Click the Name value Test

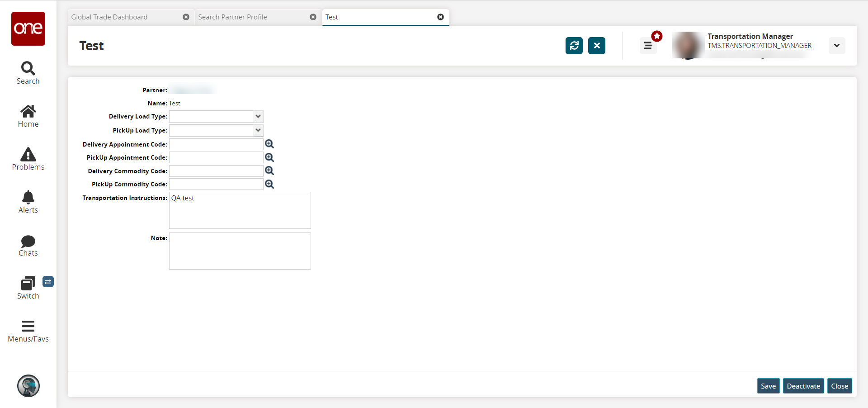175,103
